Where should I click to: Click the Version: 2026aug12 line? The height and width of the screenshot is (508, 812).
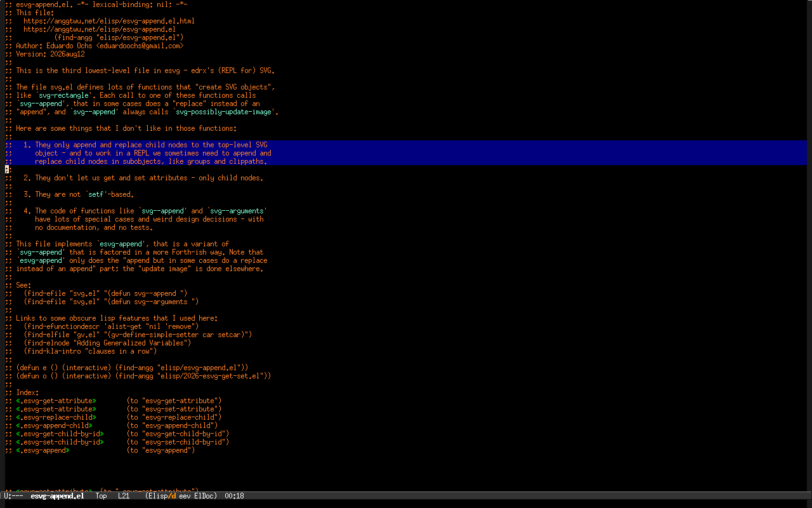50,54
